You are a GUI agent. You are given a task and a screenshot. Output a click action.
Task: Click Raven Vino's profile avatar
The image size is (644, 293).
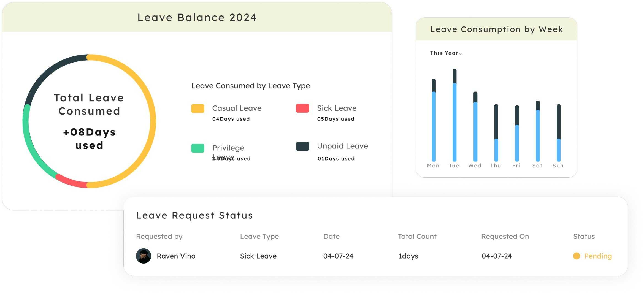(143, 256)
